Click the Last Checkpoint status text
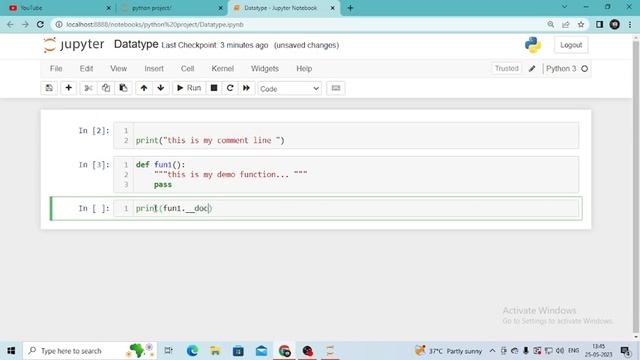This screenshot has height=360, width=640. pyautogui.click(x=215, y=45)
